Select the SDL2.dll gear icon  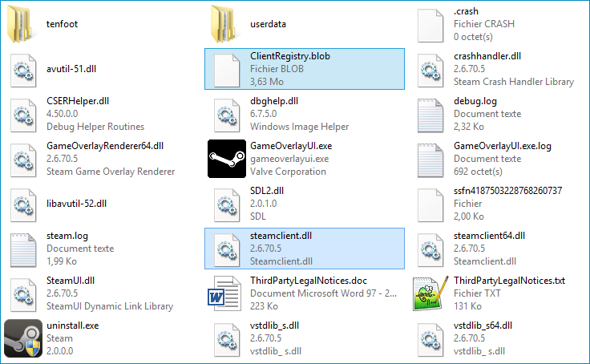click(227, 205)
